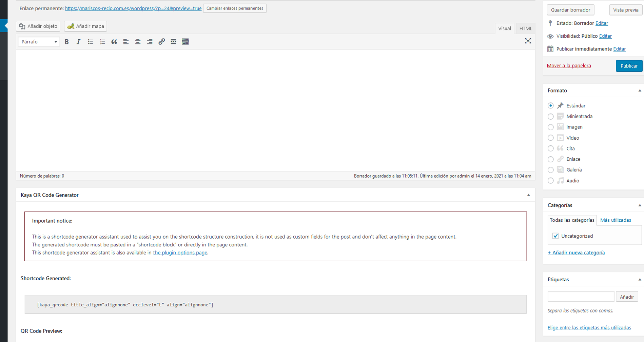The height and width of the screenshot is (342, 644).
Task: Insert a blockquote
Action: (114, 42)
